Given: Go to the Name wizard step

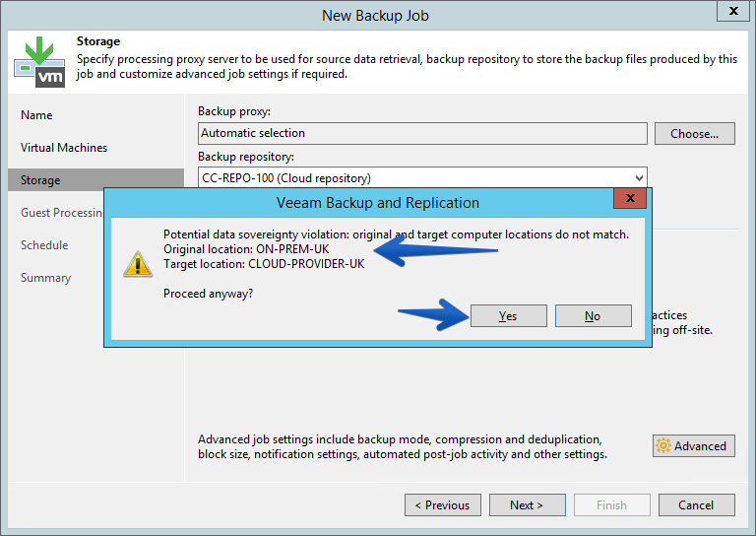Looking at the screenshot, I should coord(36,115).
